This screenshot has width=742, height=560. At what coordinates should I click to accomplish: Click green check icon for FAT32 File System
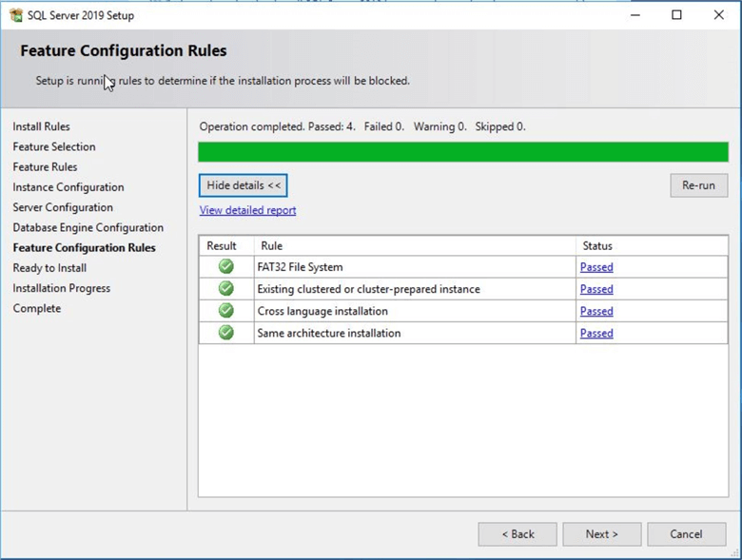(x=225, y=267)
